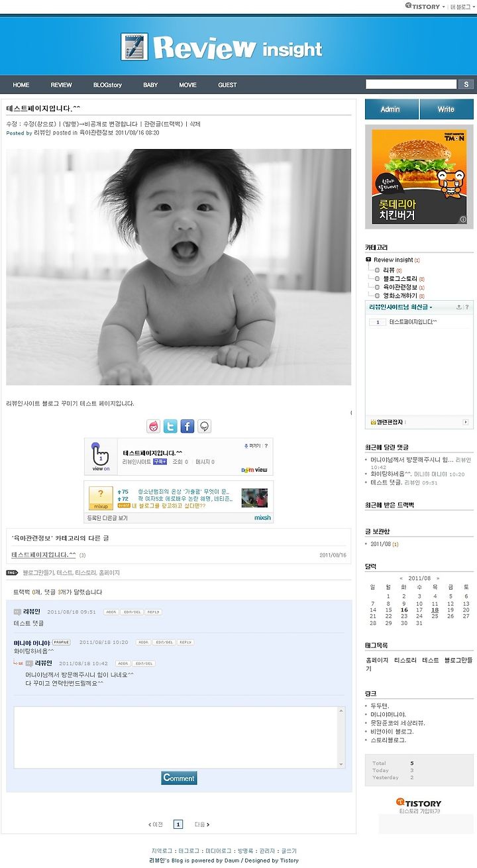Click the search input field
This screenshot has width=477, height=868.
411,84
